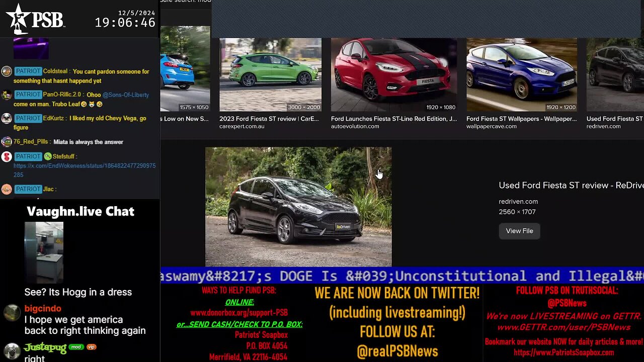Click Coldsteal's avatar icon
644x362 pixels.
[x=7, y=71]
